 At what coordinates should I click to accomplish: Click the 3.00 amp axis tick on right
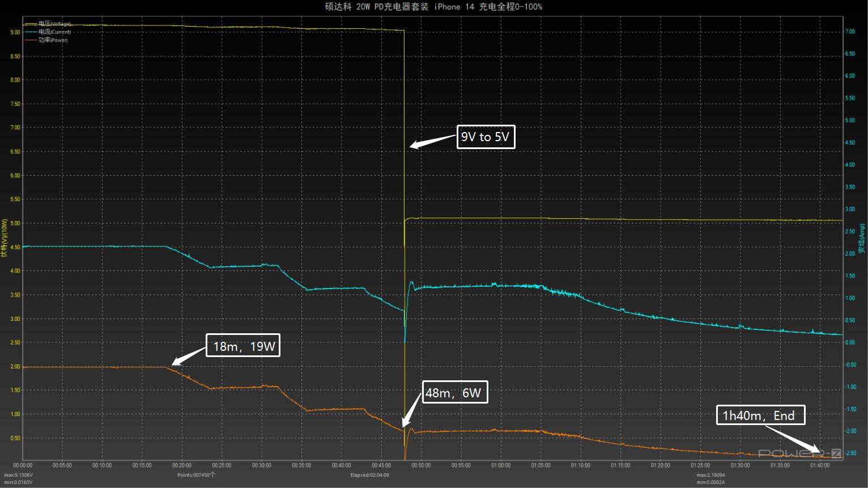pos(850,209)
